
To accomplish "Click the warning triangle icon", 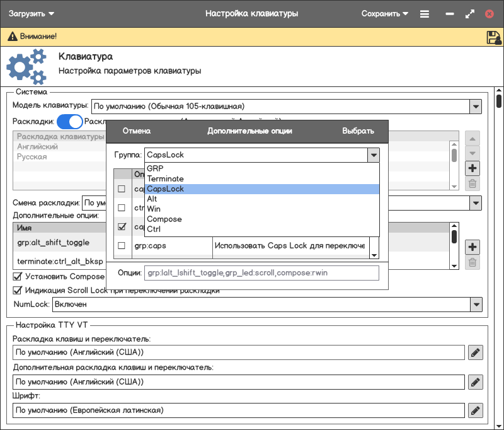I will click(x=12, y=37).
